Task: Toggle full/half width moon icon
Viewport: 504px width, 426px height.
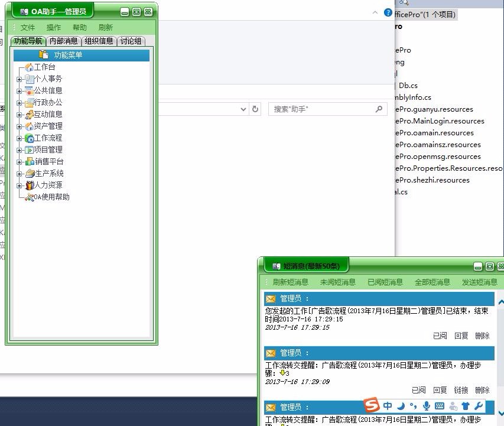Action: click(x=401, y=406)
